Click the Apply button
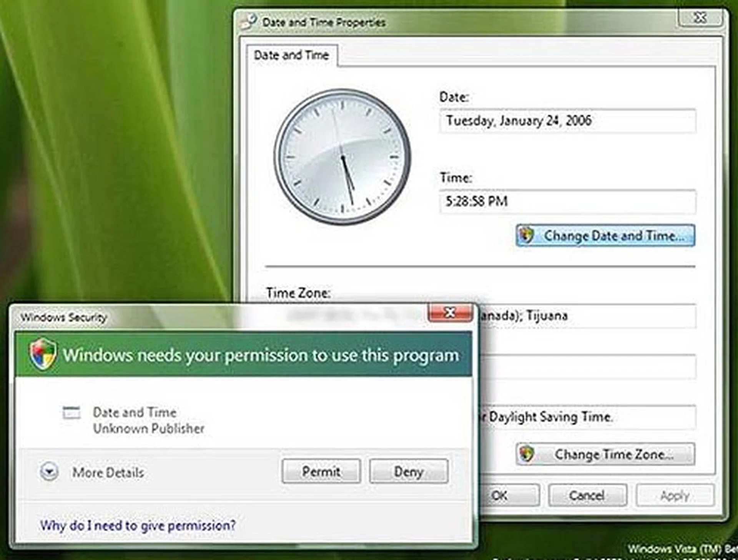 pyautogui.click(x=675, y=495)
